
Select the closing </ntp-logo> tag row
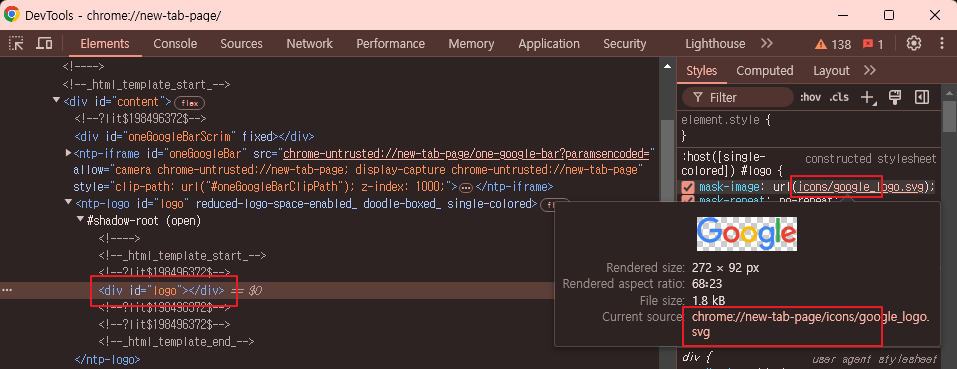tap(107, 359)
